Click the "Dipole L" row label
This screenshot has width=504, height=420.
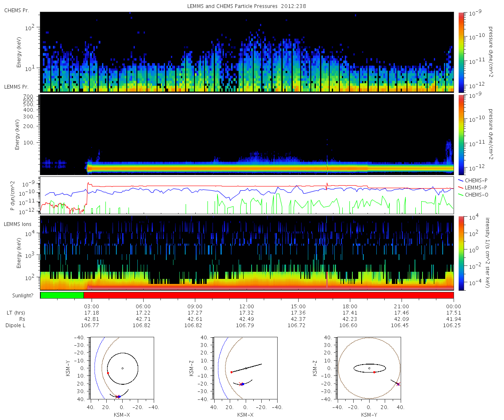click(16, 325)
